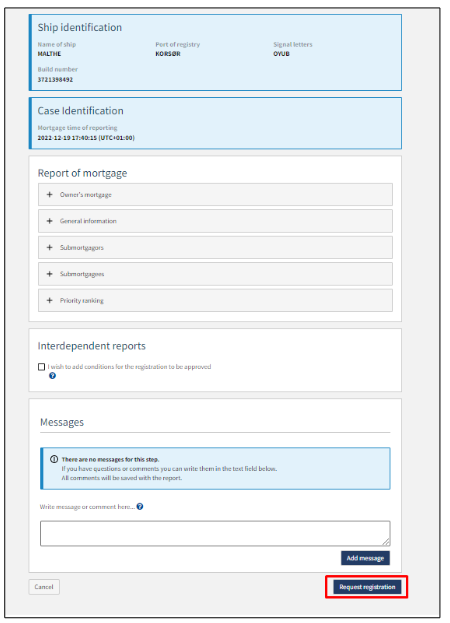Image resolution: width=450 pixels, height=623 pixels.
Task: Click the Add message button
Action: click(x=365, y=558)
